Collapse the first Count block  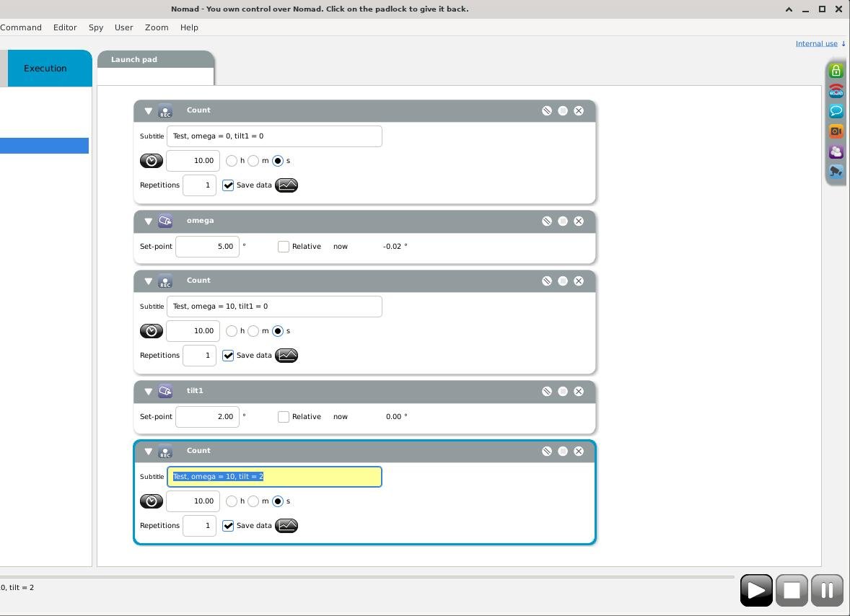pyautogui.click(x=148, y=111)
